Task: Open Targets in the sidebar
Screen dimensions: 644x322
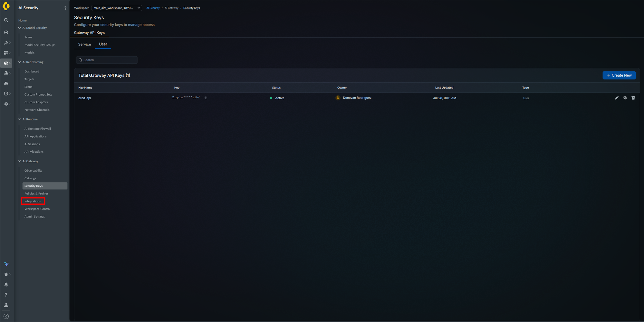Action: tap(29, 79)
